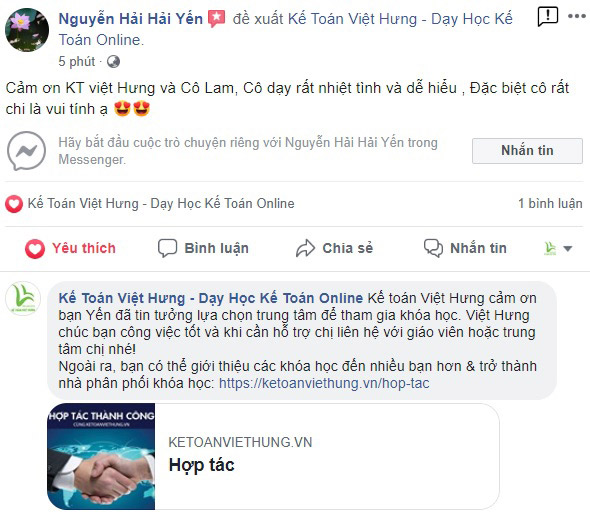
Task: Click the Nhắn tin Messenger button
Action: pos(527,151)
